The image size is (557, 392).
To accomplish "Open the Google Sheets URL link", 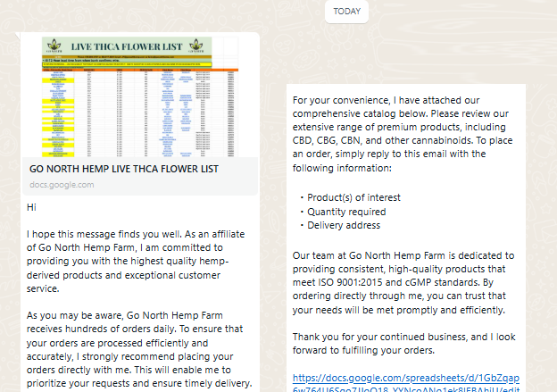I will pos(405,383).
